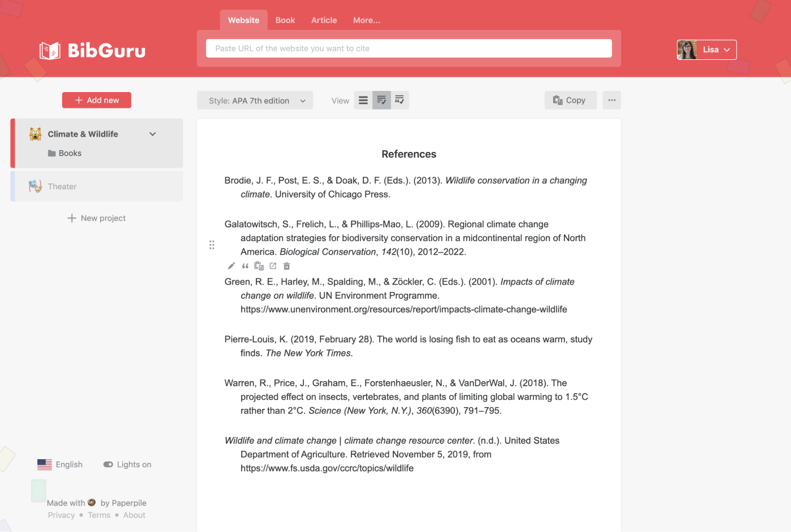Click the Add new button
The width and height of the screenshot is (791, 532).
click(96, 99)
